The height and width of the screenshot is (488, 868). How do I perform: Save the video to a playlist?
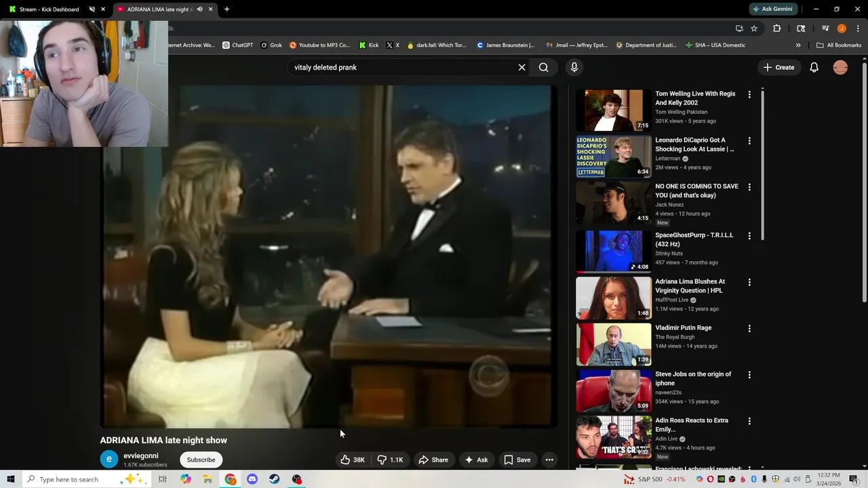[x=517, y=460]
